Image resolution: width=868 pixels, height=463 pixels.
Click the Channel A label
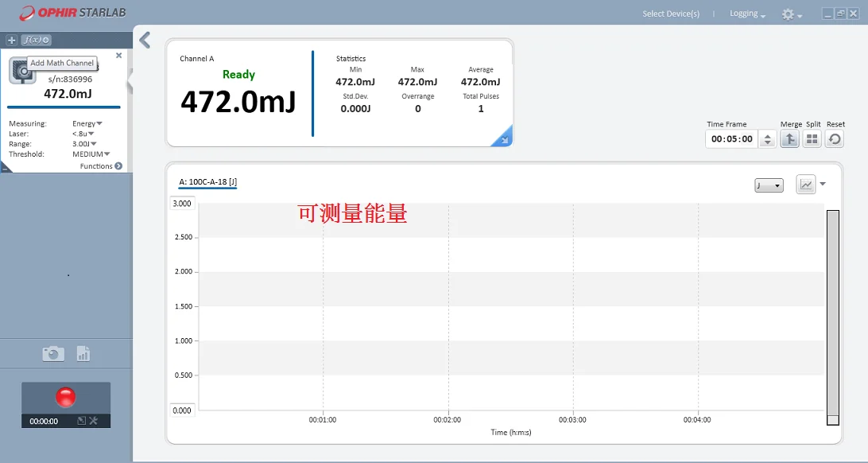[x=196, y=58]
